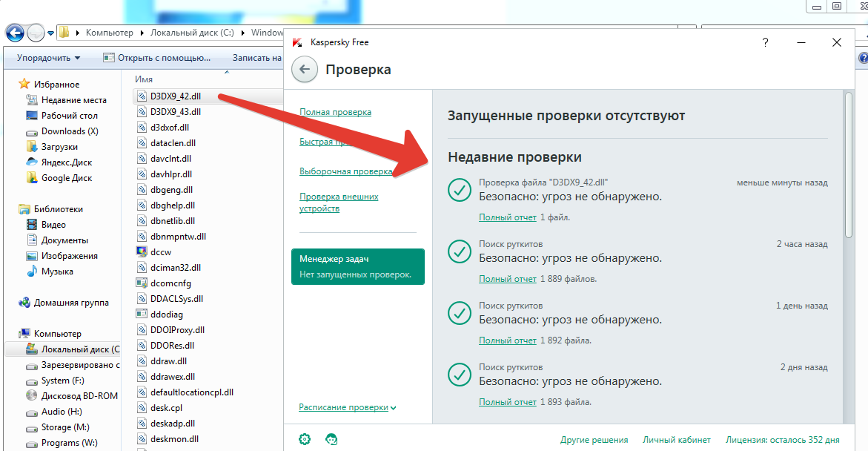Select dbghelp.dll file
868x451 pixels.
pos(172,205)
